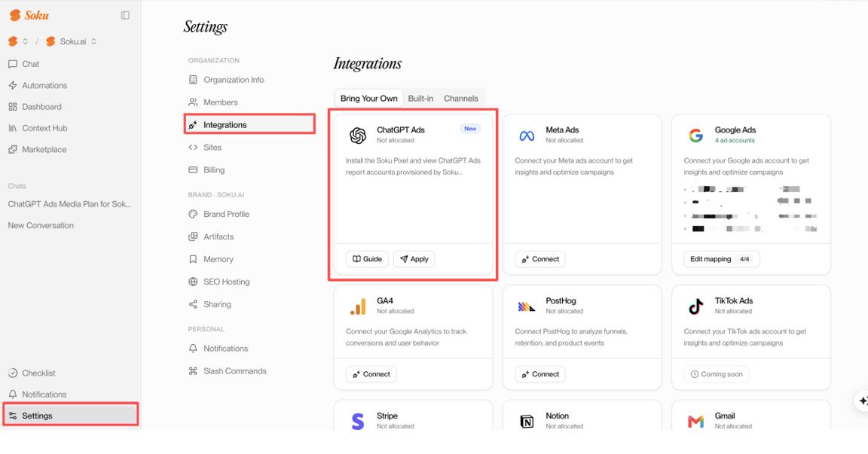Open the ChatGPT Ads Media Plan chat
Image resolution: width=868 pixels, height=454 pixels.
(x=69, y=204)
